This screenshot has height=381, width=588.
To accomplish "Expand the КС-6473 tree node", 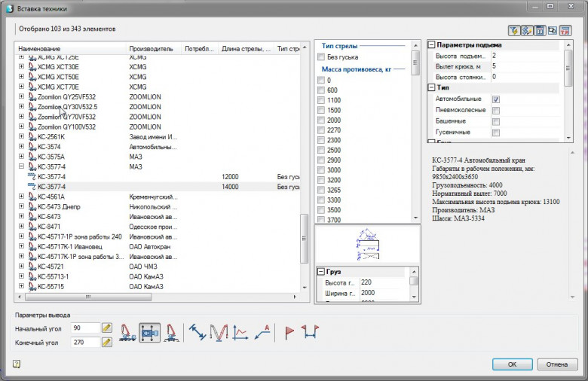I will tap(21, 217).
